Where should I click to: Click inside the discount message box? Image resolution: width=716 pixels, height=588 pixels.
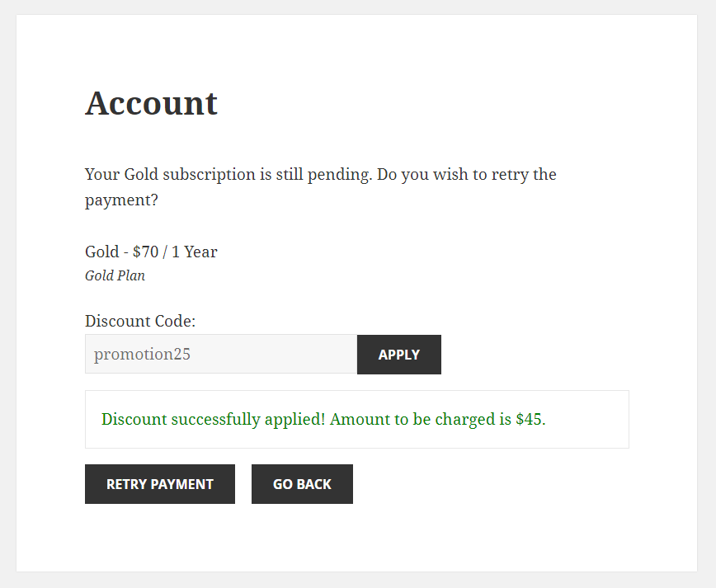[357, 419]
